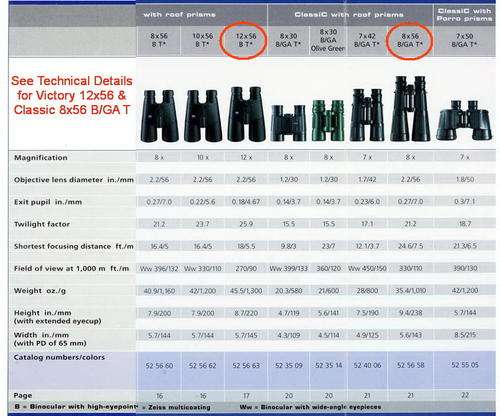This screenshot has width=500, height=416.
Task: Click the 8x56 B T* binocular image
Action: [159, 116]
